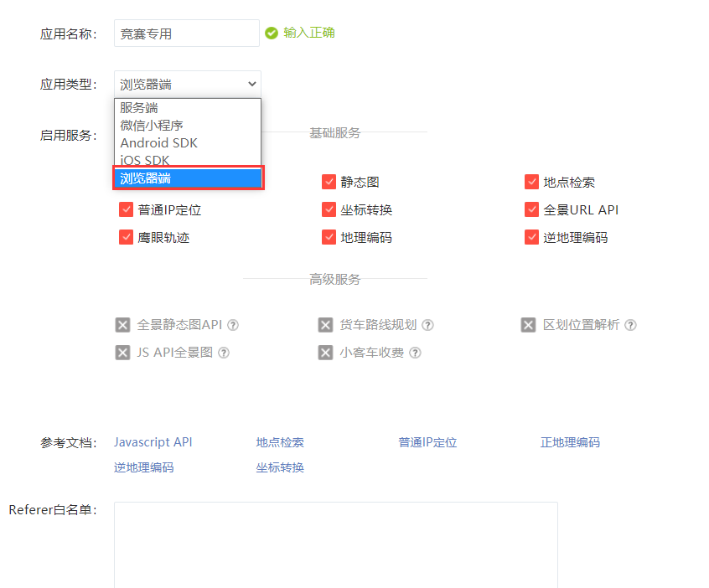Viewport: 709px width, 588px height.
Task: Uncheck the 全景URL API checkbox
Action: (531, 209)
